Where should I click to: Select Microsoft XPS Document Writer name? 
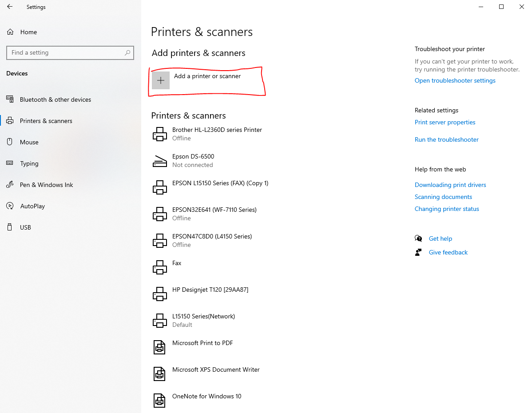[x=216, y=369]
